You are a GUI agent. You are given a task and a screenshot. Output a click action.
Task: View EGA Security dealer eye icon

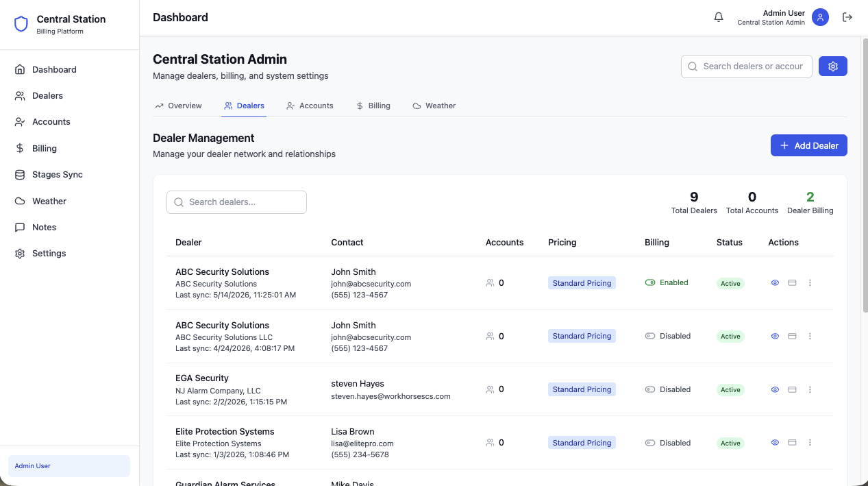[x=775, y=389]
